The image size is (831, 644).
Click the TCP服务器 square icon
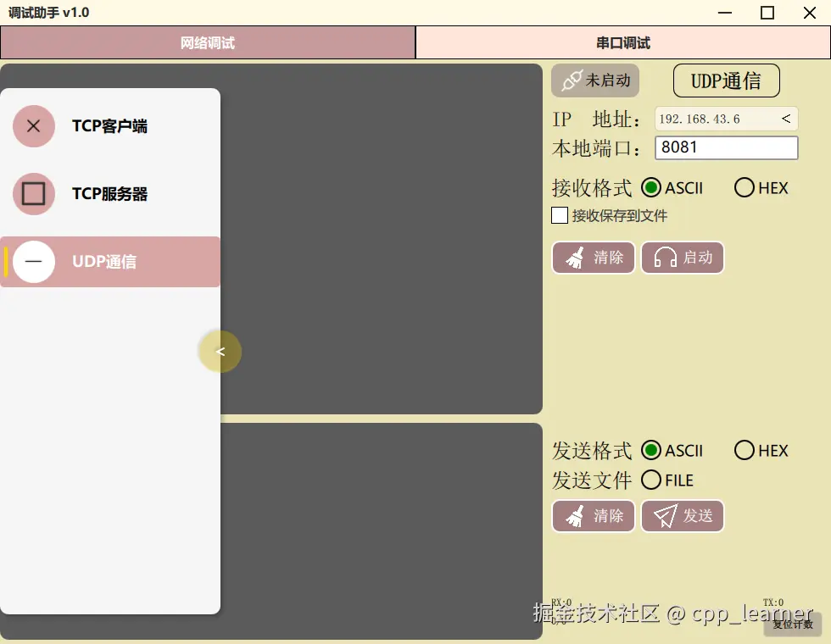[33, 193]
